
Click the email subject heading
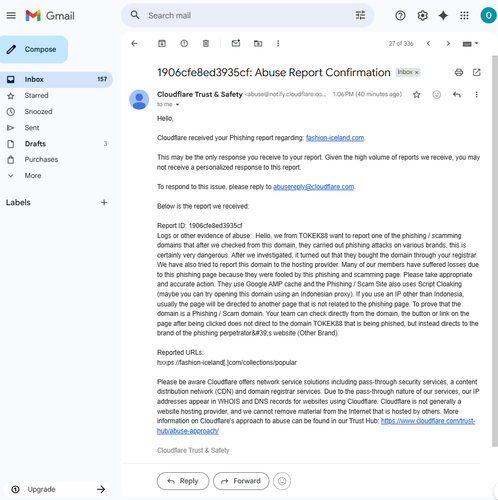coord(274,73)
